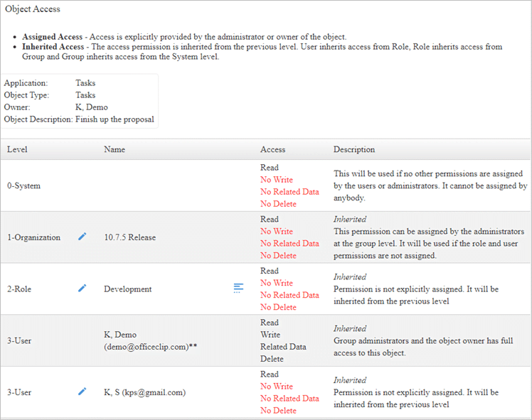The image size is (532, 420).
Task: Click 'Write' access in K, Demo row
Action: pos(270,335)
